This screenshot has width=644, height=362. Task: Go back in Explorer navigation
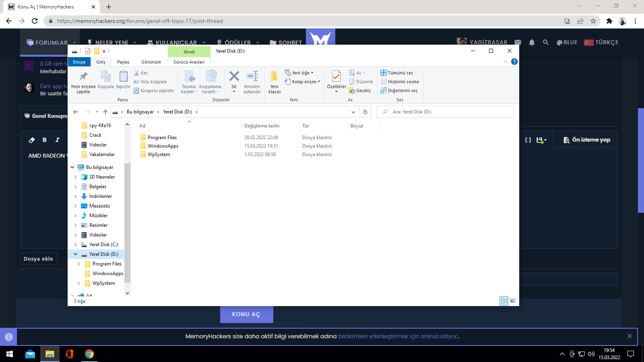[x=76, y=112]
